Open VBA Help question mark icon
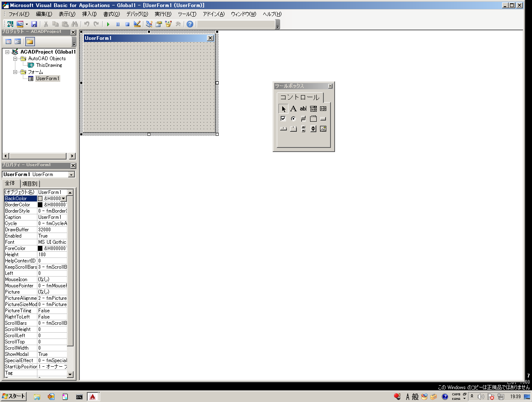This screenshot has height=402, width=532. pyautogui.click(x=190, y=24)
